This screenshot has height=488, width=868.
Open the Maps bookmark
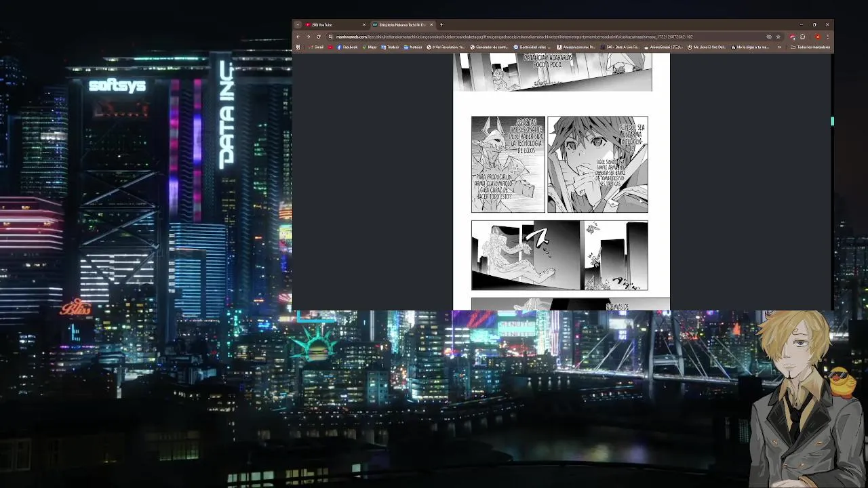(x=370, y=47)
